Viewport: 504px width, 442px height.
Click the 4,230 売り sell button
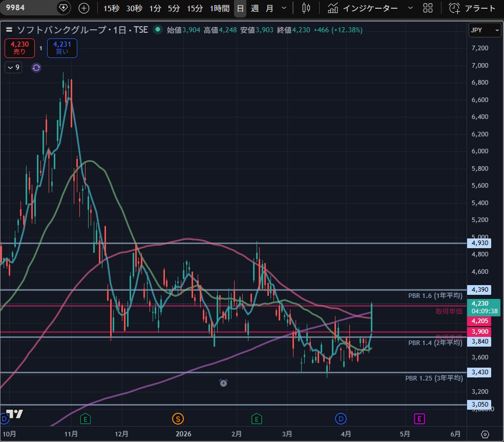click(19, 48)
